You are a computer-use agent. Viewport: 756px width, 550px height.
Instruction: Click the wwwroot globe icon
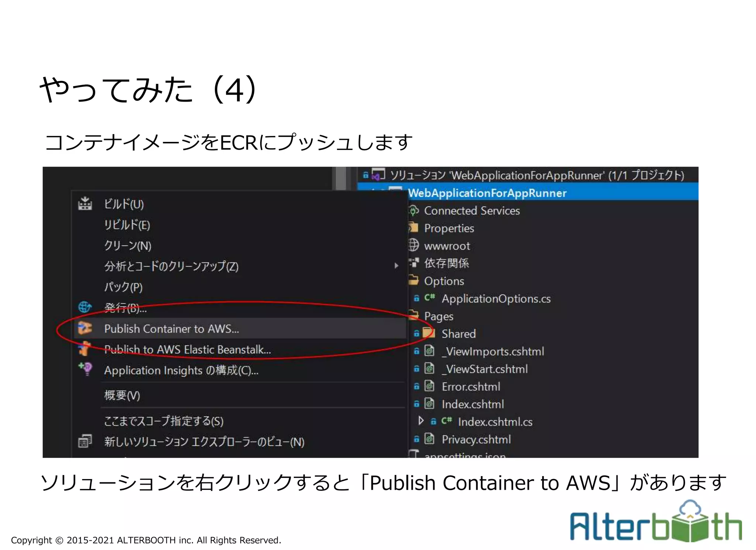414,245
